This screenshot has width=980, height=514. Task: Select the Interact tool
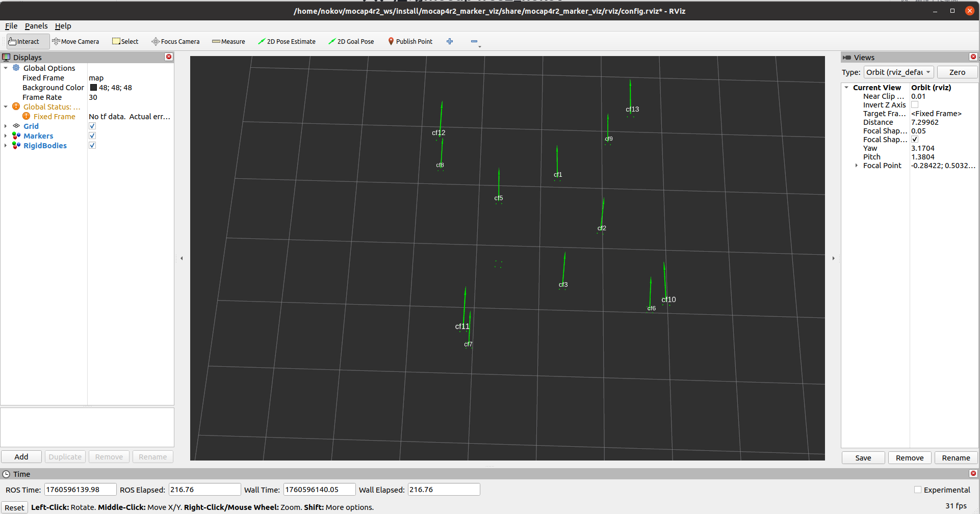coord(24,41)
